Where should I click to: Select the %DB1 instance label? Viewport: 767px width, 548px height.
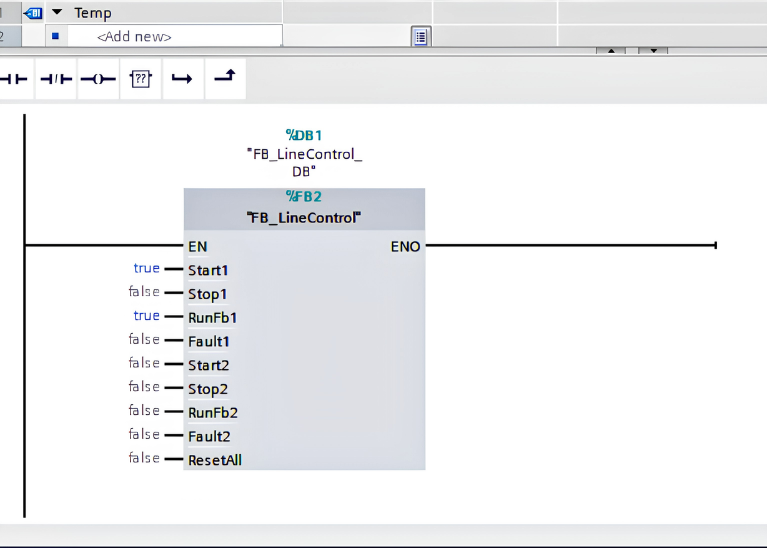click(304, 135)
